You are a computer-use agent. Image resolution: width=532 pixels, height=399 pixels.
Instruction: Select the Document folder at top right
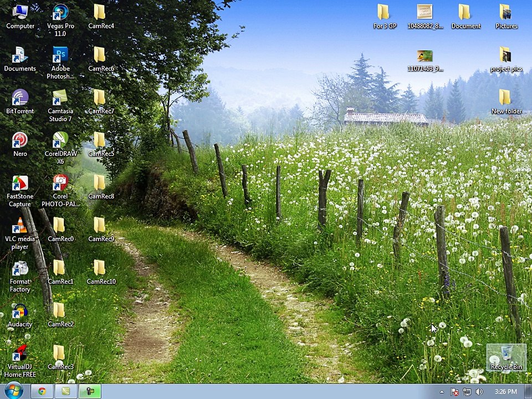[465, 17]
